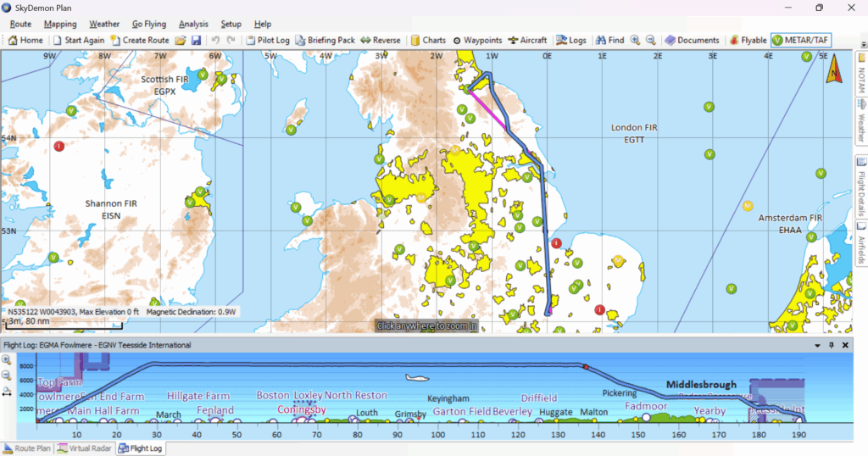Open the Mapping menu
Image resolution: width=868 pixels, height=456 pixels.
pos(60,24)
